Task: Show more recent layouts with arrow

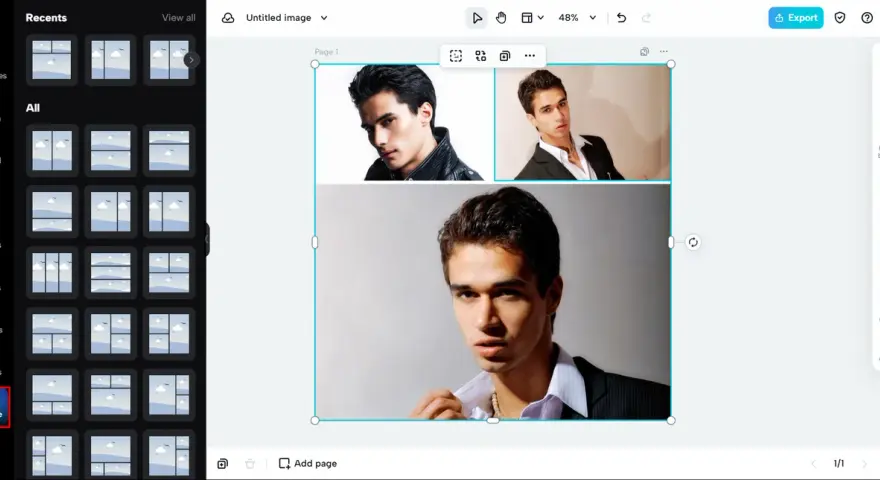Action: tap(191, 60)
